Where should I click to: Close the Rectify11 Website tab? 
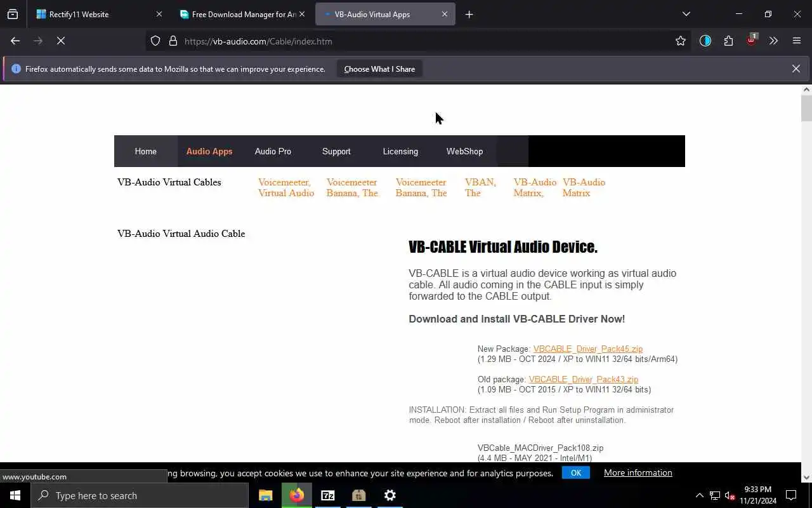click(159, 14)
